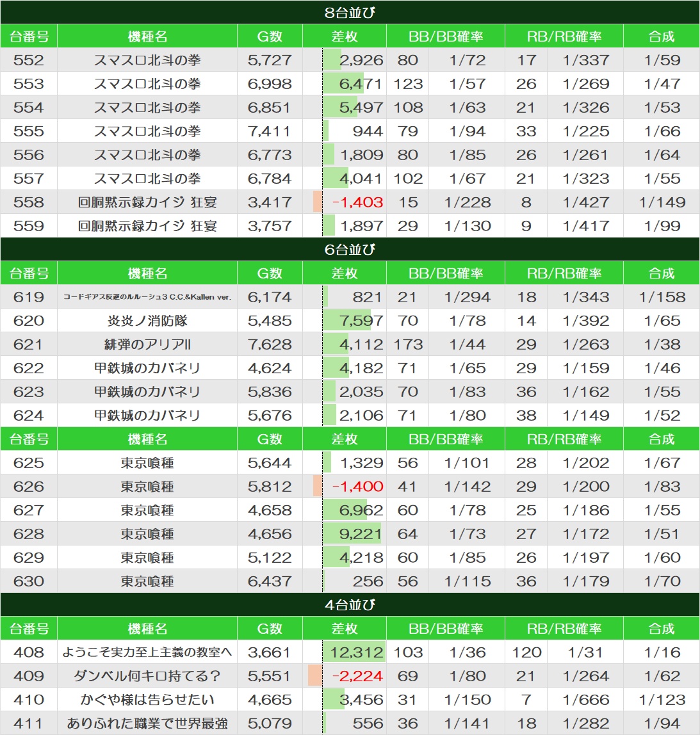Click G数 value 5,122 in row 629
The height and width of the screenshot is (735, 700).
[270, 558]
